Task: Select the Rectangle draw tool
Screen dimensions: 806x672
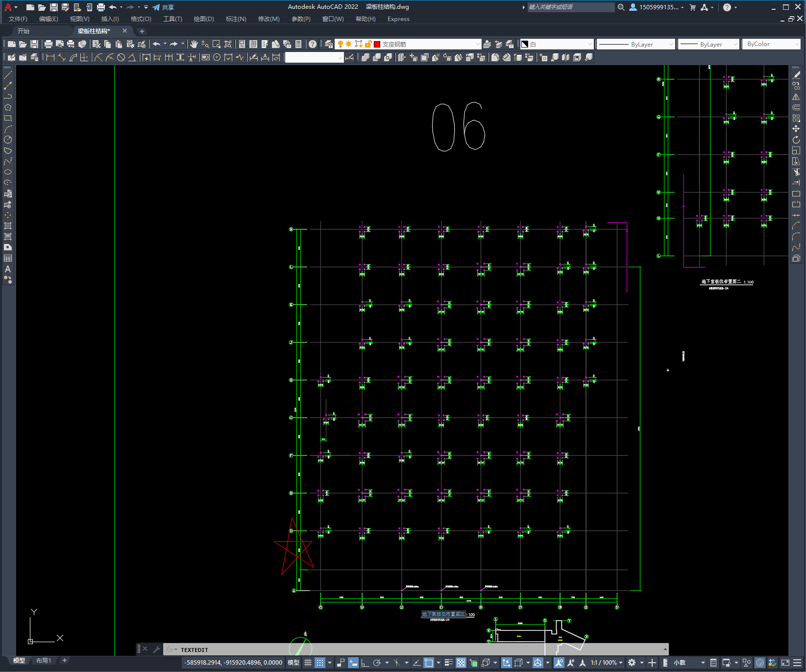Action: [8, 118]
